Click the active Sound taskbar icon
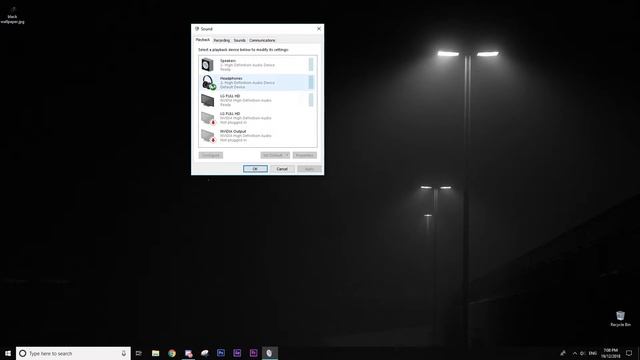640x360 pixels. point(269,353)
